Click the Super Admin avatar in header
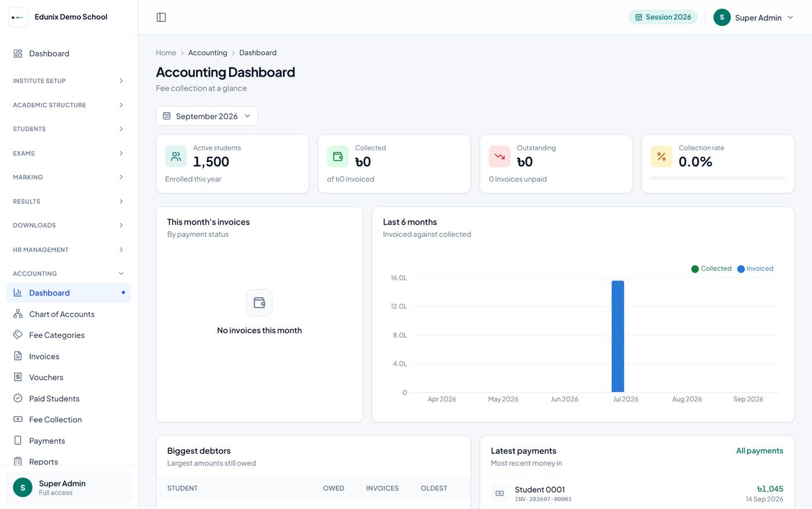Image resolution: width=812 pixels, height=509 pixels. [722, 17]
